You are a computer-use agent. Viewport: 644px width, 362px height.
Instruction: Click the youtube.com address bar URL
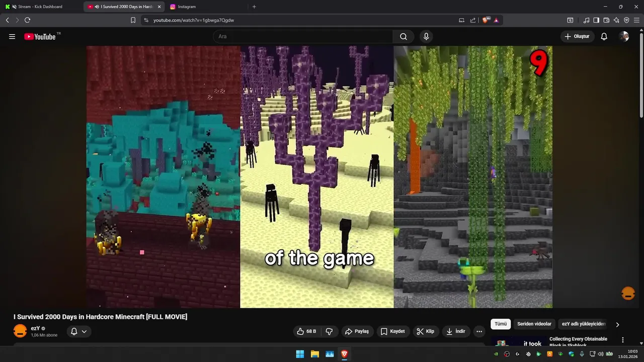click(x=194, y=20)
